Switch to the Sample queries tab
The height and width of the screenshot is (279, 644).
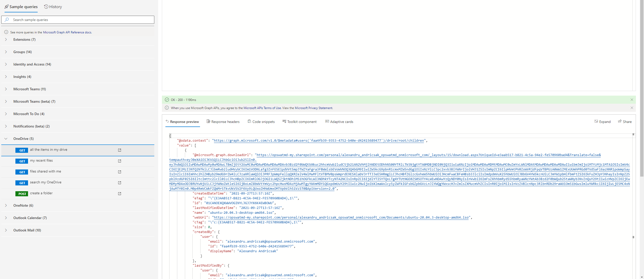tap(21, 7)
